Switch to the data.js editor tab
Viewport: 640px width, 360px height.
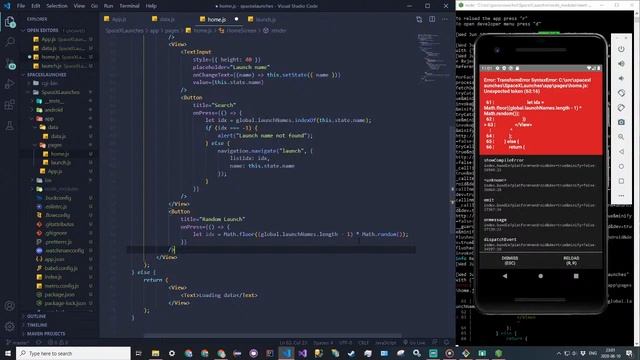pyautogui.click(x=167, y=19)
